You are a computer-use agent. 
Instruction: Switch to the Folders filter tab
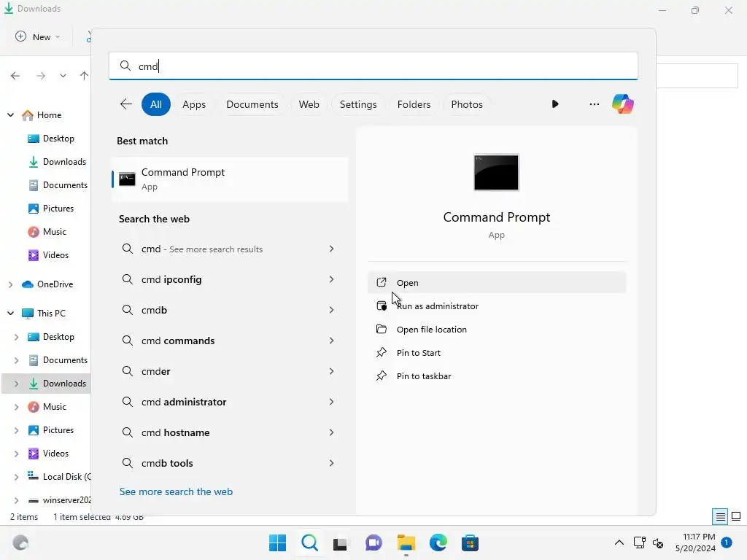click(414, 104)
